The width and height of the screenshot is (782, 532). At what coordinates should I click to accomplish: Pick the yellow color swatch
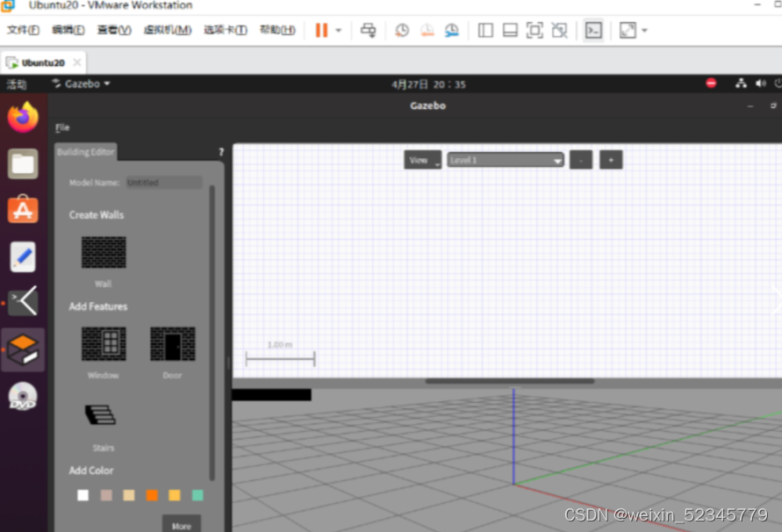pos(175,495)
